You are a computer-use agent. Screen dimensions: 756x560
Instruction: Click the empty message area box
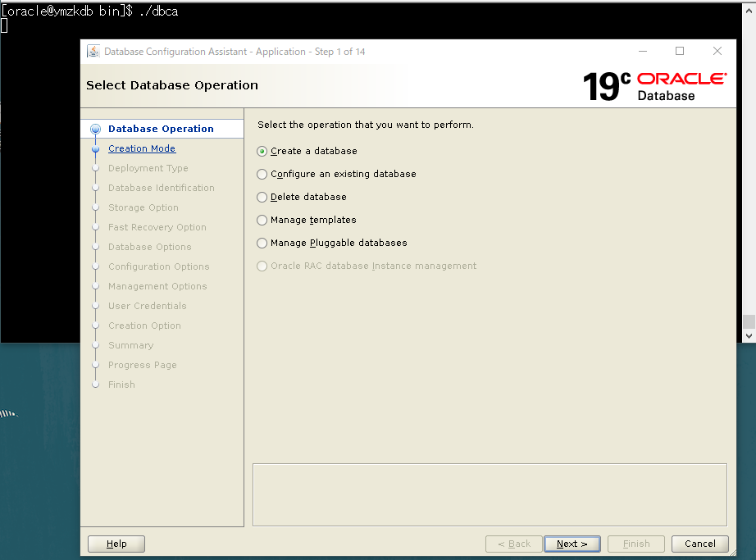click(490, 495)
